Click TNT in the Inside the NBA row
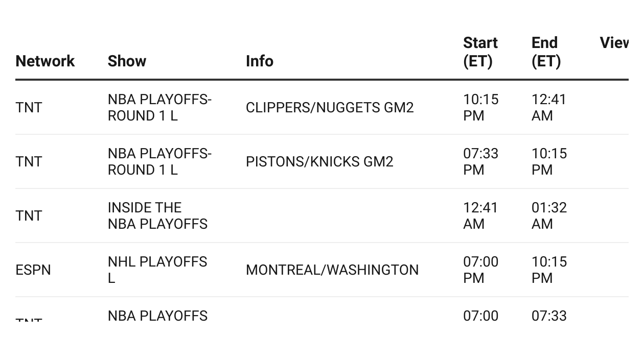The height and width of the screenshot is (337, 644). point(29,216)
